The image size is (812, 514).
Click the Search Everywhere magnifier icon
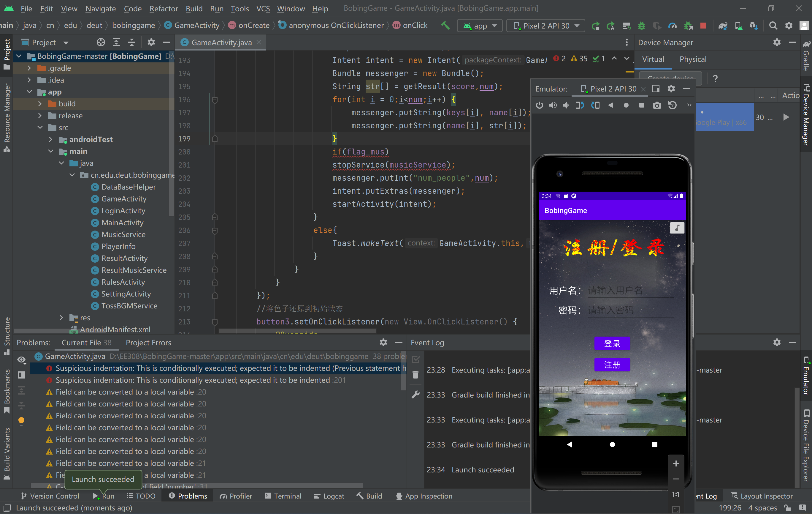773,26
